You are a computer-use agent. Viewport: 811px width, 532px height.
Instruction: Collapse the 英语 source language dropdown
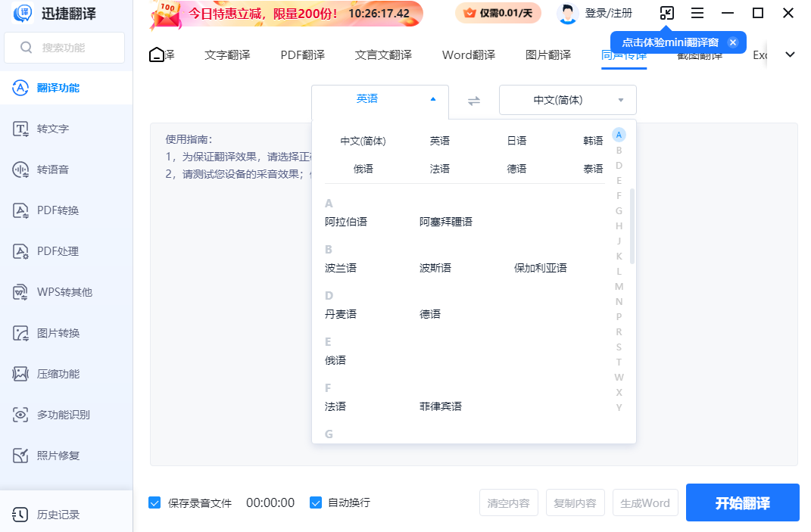(432, 99)
